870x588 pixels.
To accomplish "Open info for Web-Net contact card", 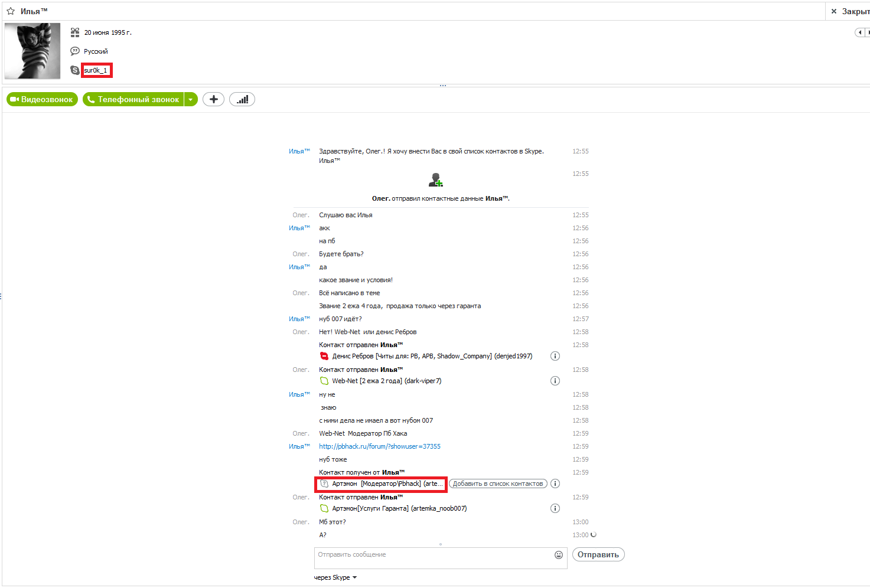I will pos(555,381).
